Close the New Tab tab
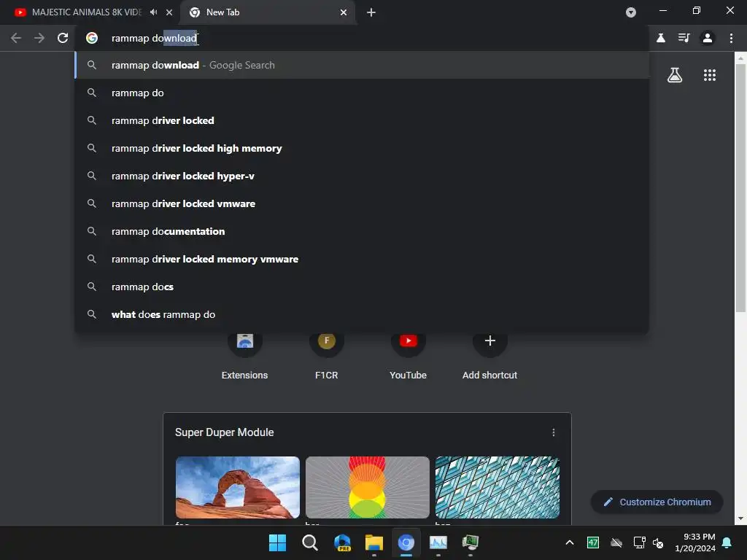 point(344,12)
